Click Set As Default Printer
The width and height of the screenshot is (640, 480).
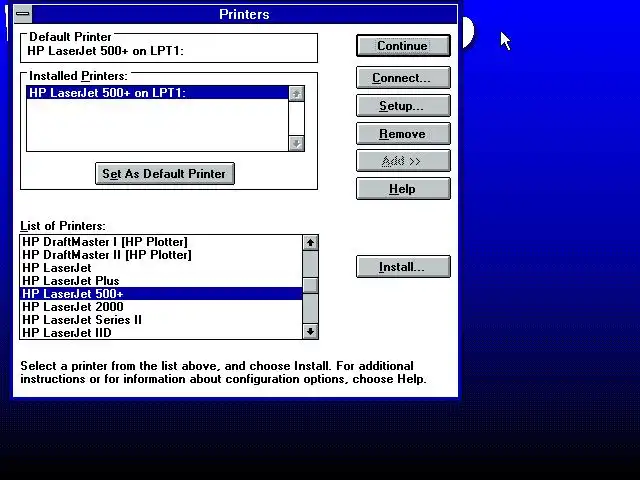coord(164,174)
